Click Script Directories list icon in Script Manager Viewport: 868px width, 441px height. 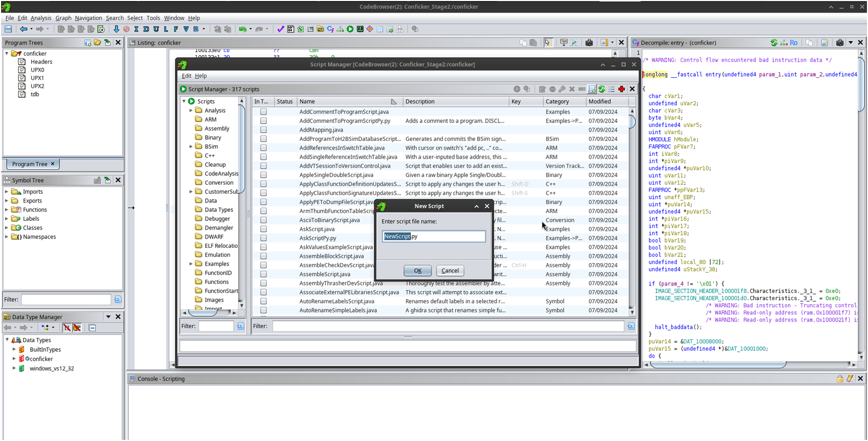(x=612, y=89)
